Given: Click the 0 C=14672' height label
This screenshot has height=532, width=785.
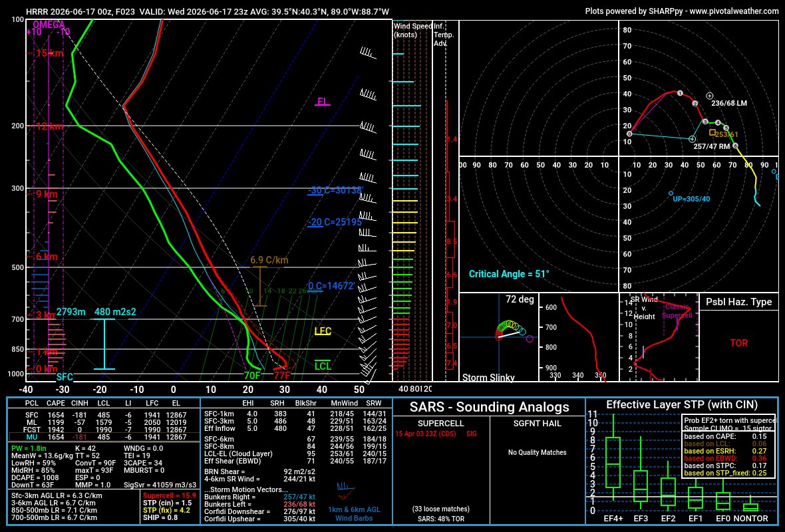Looking at the screenshot, I should [x=331, y=286].
